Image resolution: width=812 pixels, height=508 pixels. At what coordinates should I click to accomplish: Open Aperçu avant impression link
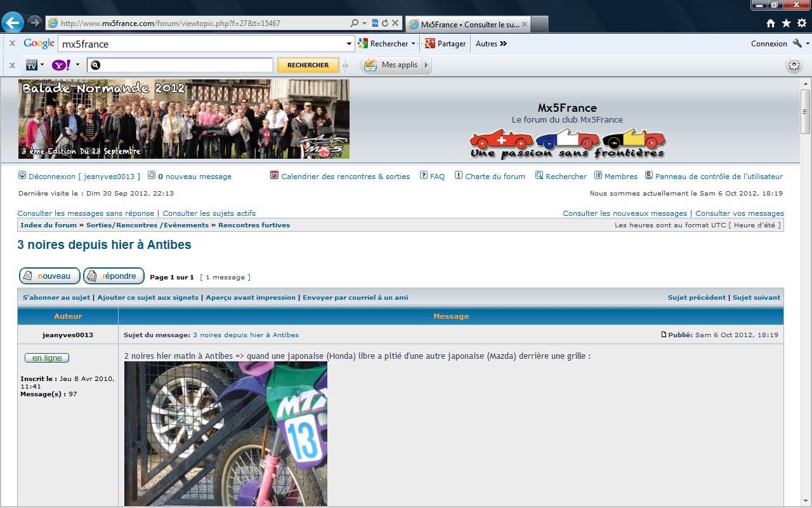(x=251, y=297)
